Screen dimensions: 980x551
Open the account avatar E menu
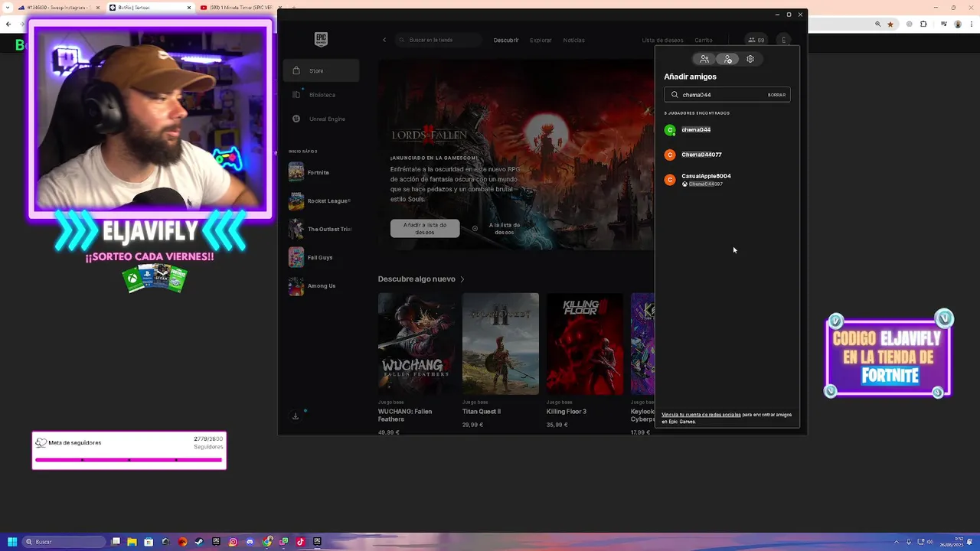(784, 40)
